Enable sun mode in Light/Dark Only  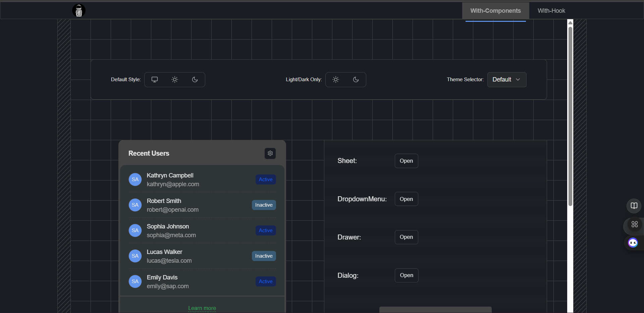pyautogui.click(x=336, y=80)
